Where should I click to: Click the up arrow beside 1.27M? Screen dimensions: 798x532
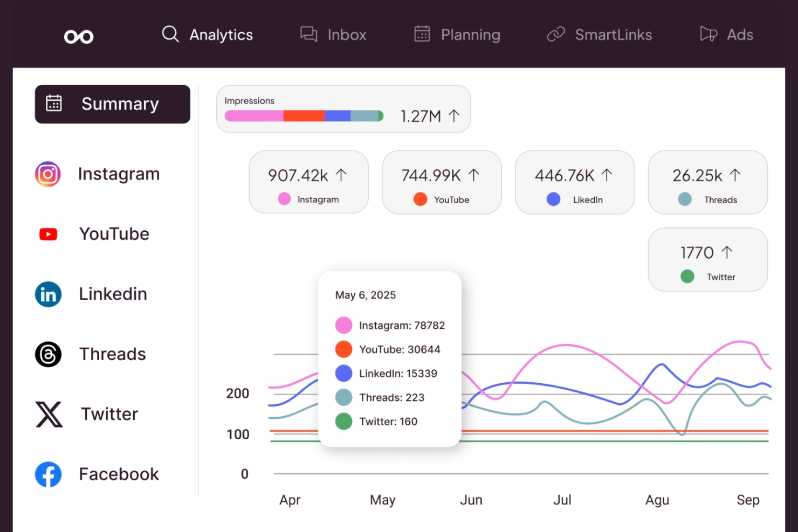pyautogui.click(x=454, y=115)
